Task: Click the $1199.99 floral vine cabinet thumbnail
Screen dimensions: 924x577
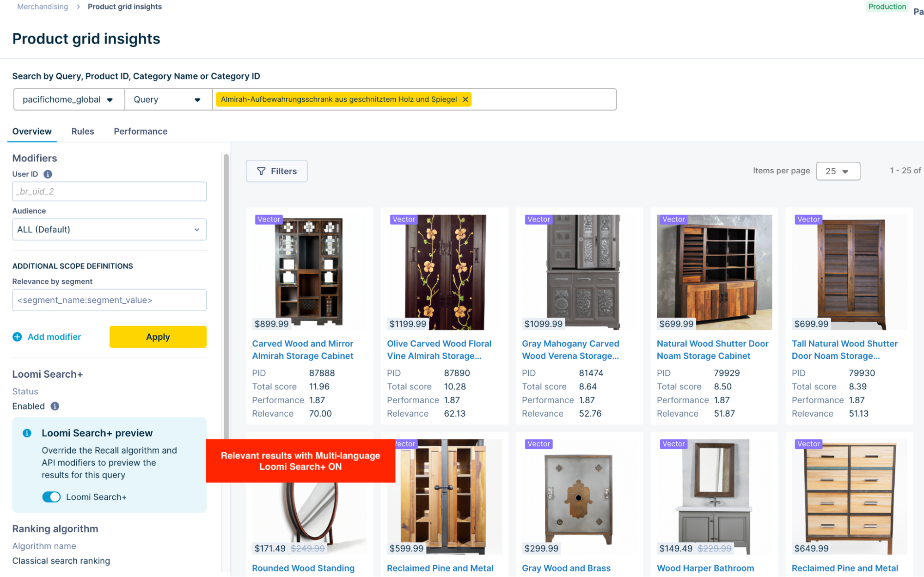Action: click(445, 272)
